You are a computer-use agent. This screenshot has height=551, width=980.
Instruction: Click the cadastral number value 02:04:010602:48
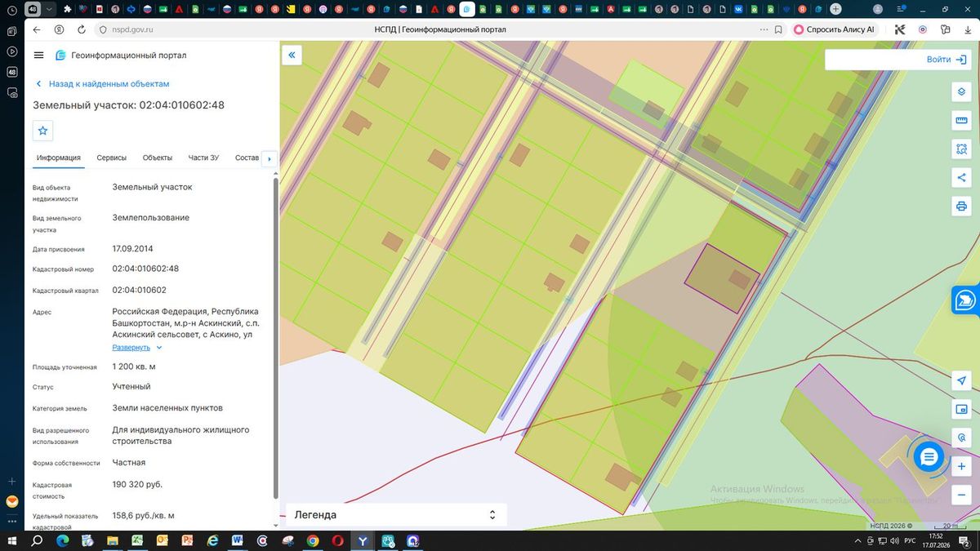[x=145, y=269]
